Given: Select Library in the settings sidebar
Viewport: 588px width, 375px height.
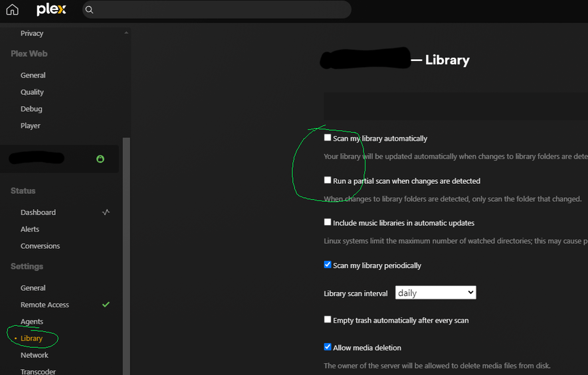Looking at the screenshot, I should [31, 338].
